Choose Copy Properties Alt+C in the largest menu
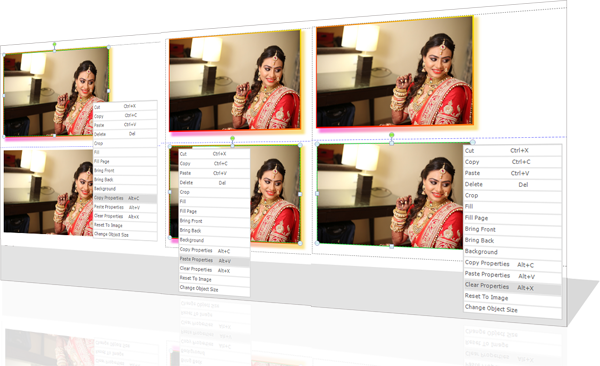Viewport: 600px width, 366px height. (512, 264)
